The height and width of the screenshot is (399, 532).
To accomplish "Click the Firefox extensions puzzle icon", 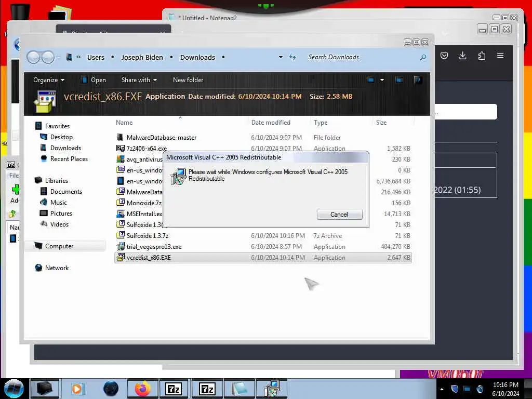I will click(482, 56).
